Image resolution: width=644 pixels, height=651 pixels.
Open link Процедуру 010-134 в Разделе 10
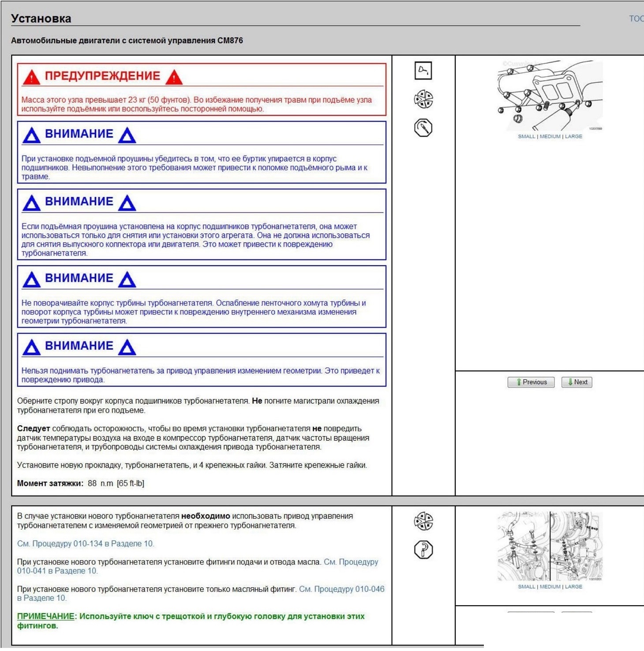coord(93,544)
